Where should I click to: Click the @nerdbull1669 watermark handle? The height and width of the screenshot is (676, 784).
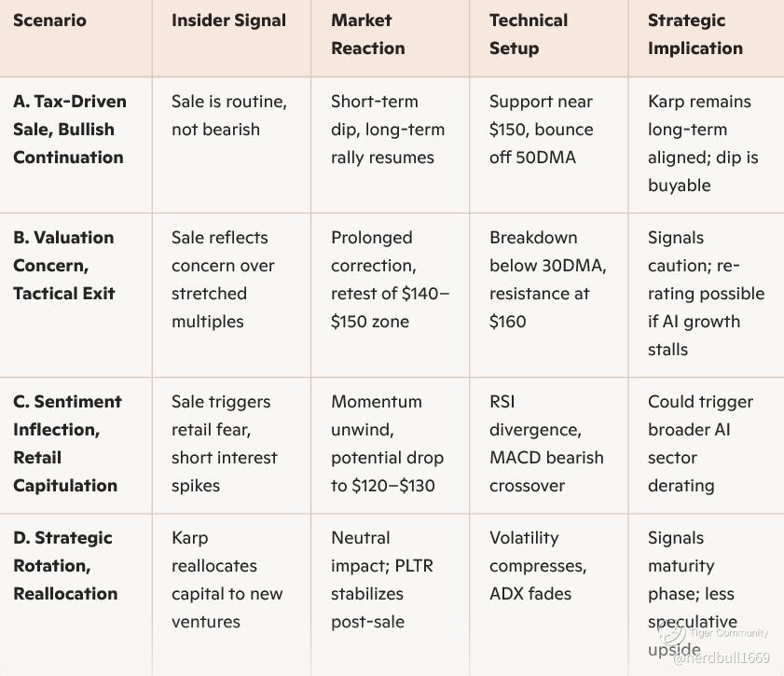point(721,657)
